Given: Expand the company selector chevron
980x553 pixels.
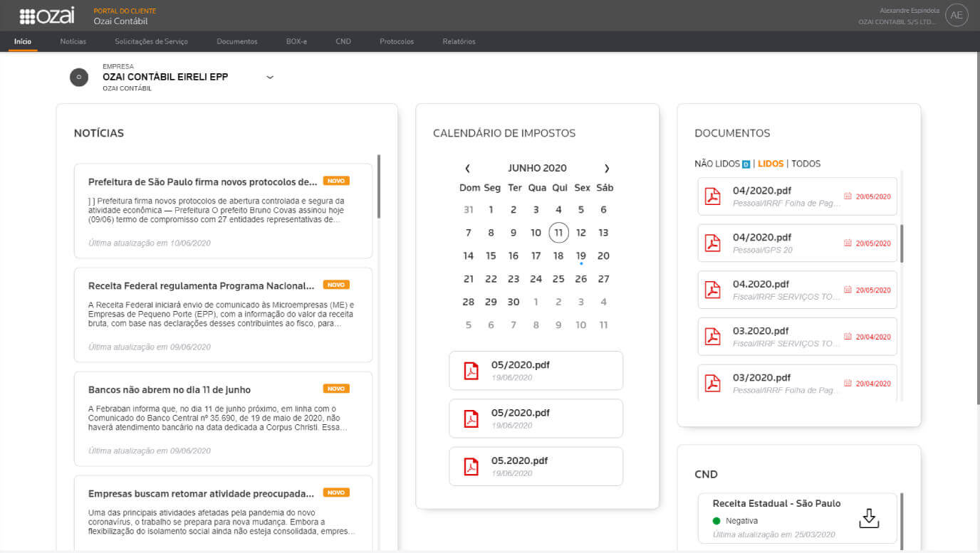Looking at the screenshot, I should point(270,77).
